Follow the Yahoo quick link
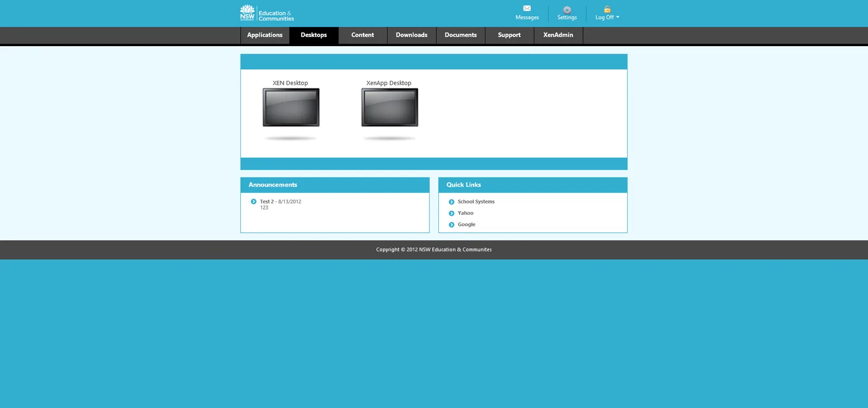The height and width of the screenshot is (408, 868). (x=465, y=213)
